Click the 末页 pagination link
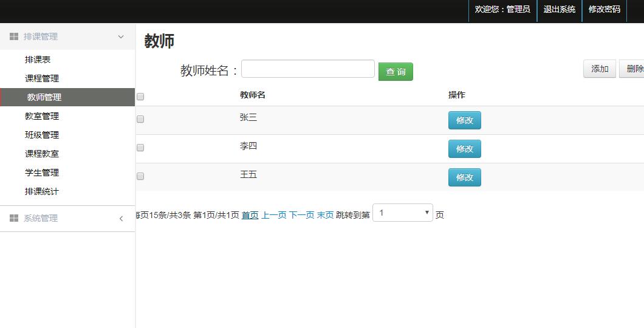The height and width of the screenshot is (328, 644). [325, 215]
